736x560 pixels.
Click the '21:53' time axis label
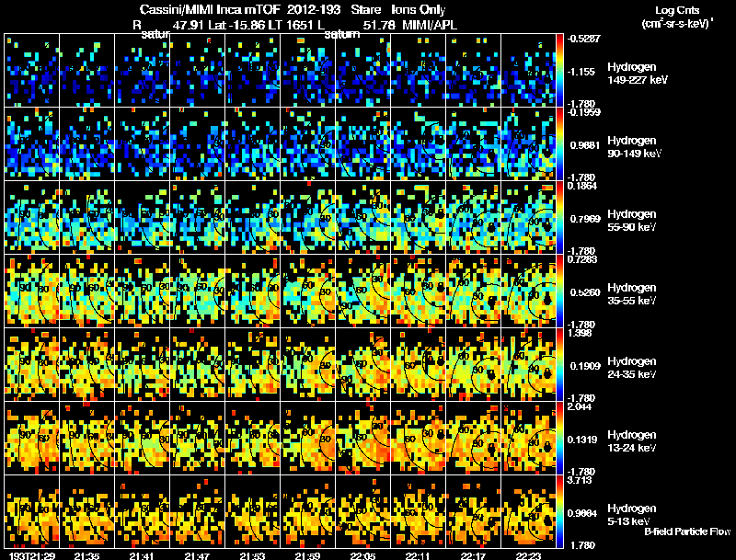click(252, 555)
